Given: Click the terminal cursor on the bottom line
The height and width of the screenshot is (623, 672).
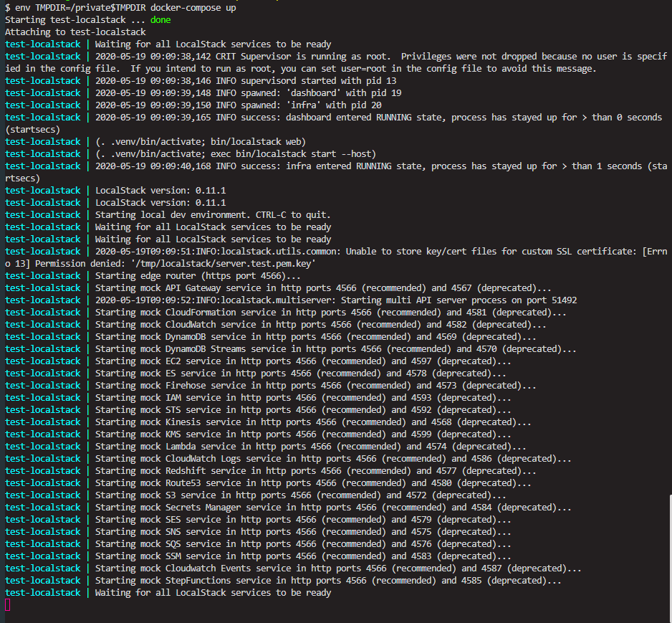Looking at the screenshot, I should click(4, 604).
